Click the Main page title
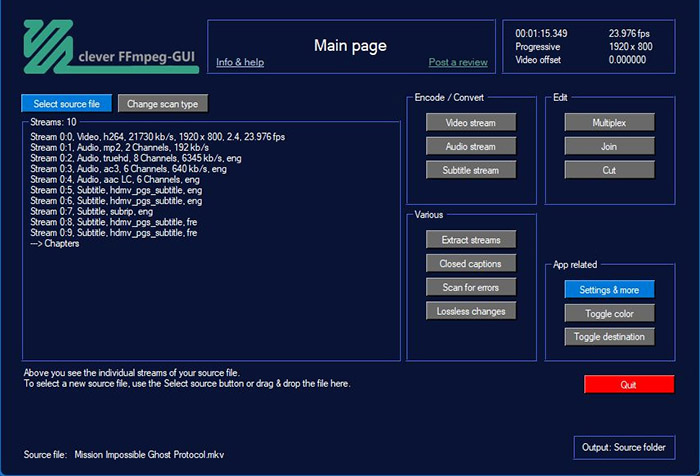Image resolution: width=700 pixels, height=476 pixels. [x=350, y=46]
